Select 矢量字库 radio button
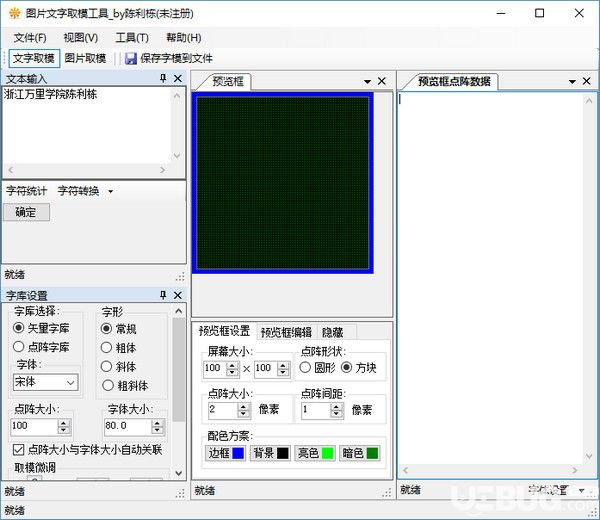The width and height of the screenshot is (600, 520). tap(18, 328)
